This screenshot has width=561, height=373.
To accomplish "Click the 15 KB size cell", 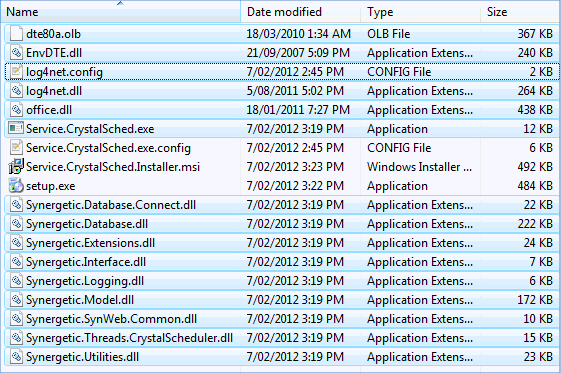I will click(538, 338).
